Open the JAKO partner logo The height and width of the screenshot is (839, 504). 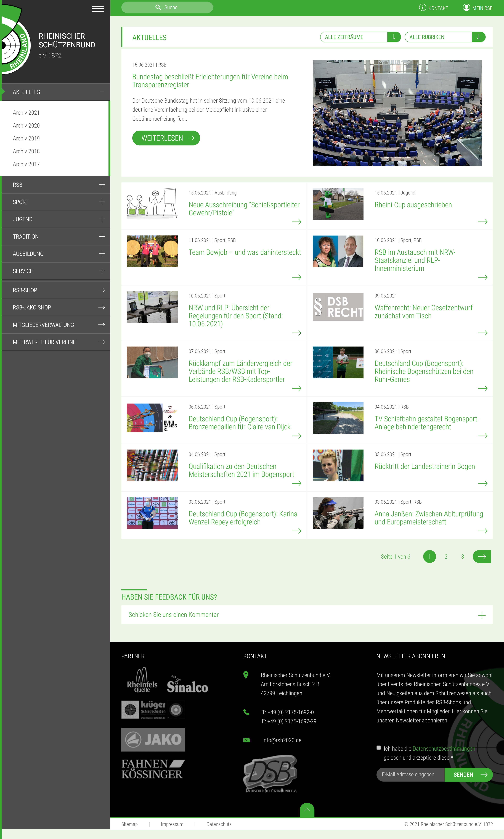153,740
